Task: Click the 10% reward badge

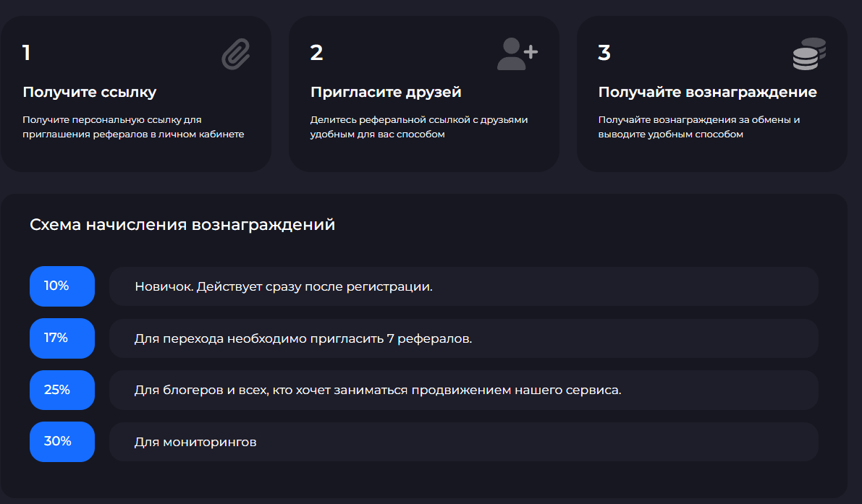Action: (62, 286)
